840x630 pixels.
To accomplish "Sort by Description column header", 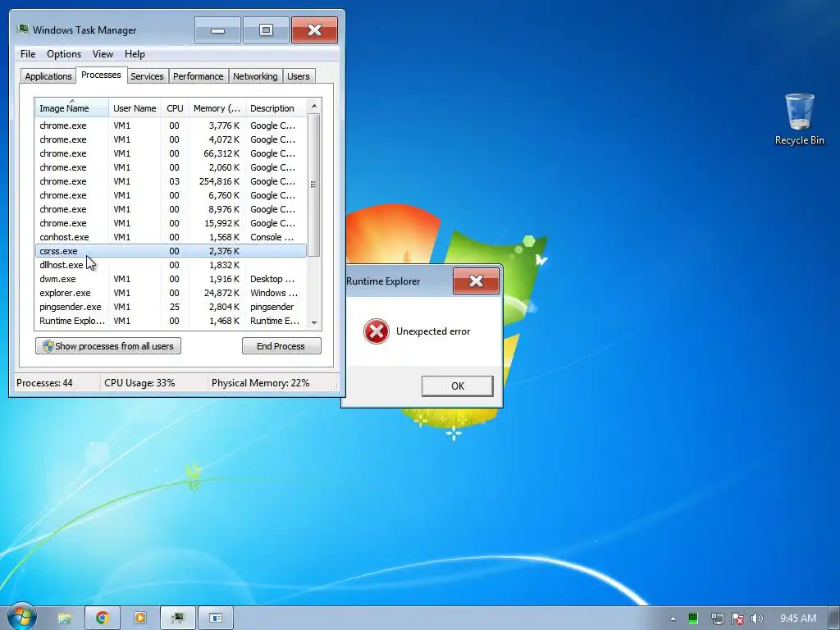I will pyautogui.click(x=276, y=107).
